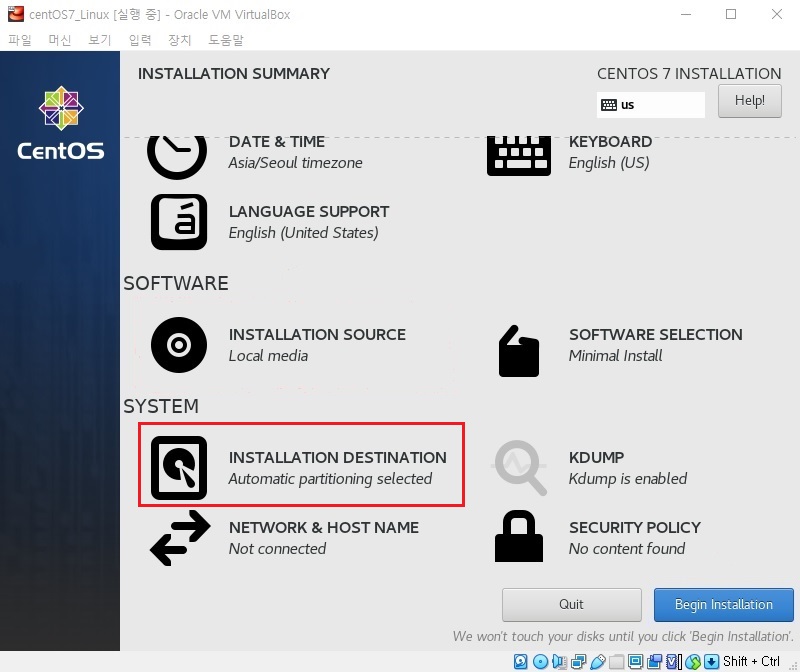Screen dimensions: 800x672
Task: Click Kdump is enabled text
Action: (x=628, y=479)
